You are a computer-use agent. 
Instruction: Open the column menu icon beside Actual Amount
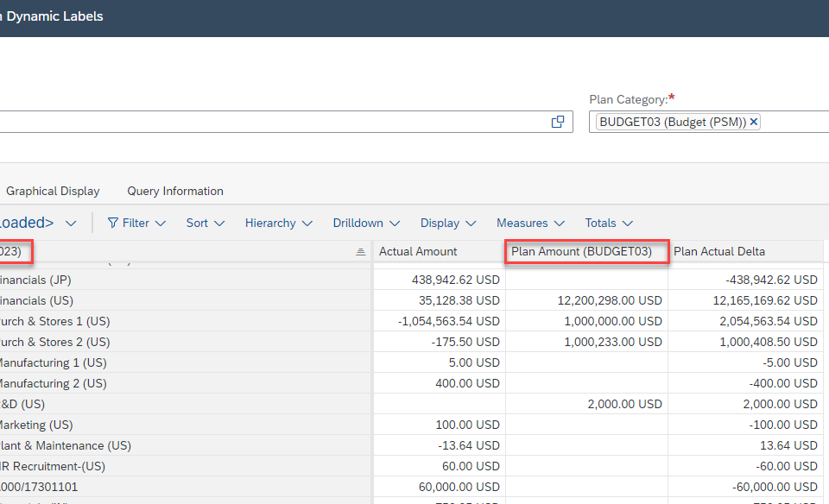coord(361,252)
